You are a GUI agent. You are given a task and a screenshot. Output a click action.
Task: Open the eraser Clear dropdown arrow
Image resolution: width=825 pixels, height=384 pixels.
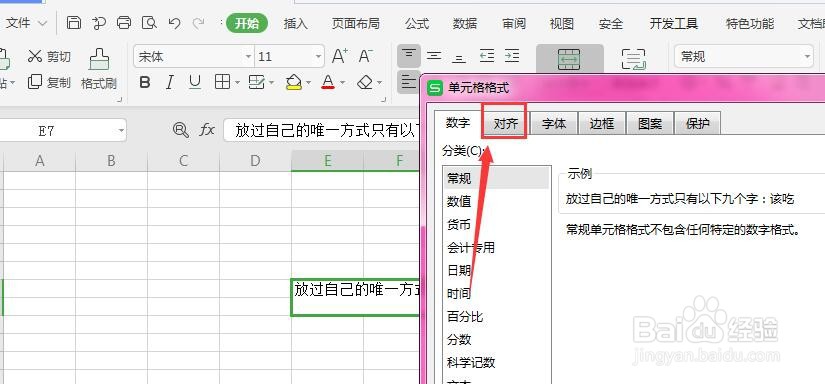(379, 83)
